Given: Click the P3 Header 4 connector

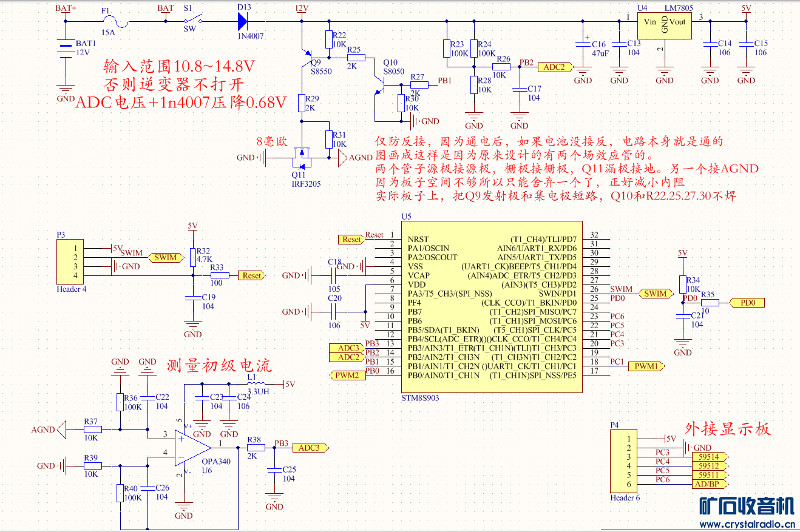Looking at the screenshot, I should [70, 262].
